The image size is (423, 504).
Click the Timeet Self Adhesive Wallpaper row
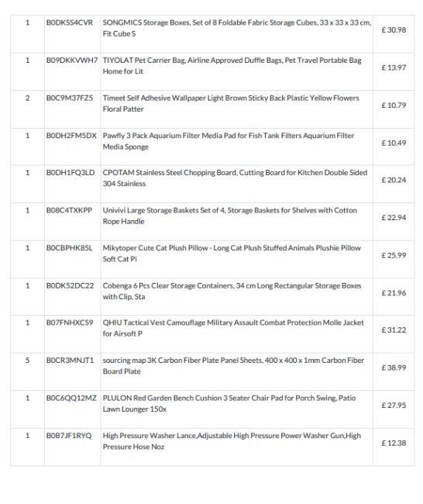[212, 109]
